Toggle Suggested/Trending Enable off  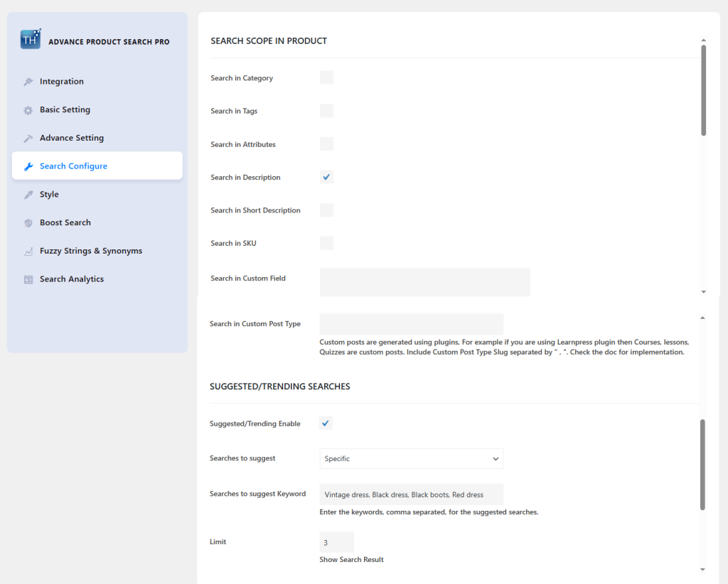coord(326,423)
